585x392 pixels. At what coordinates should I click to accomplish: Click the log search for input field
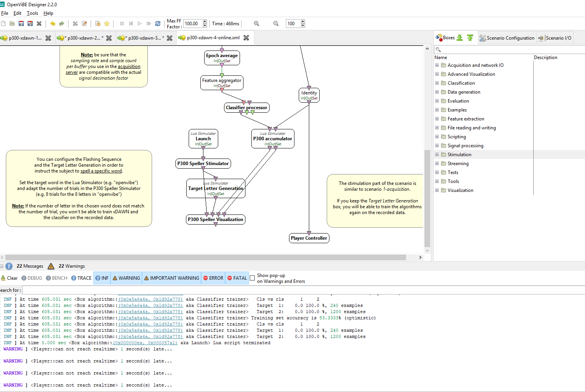point(303,290)
